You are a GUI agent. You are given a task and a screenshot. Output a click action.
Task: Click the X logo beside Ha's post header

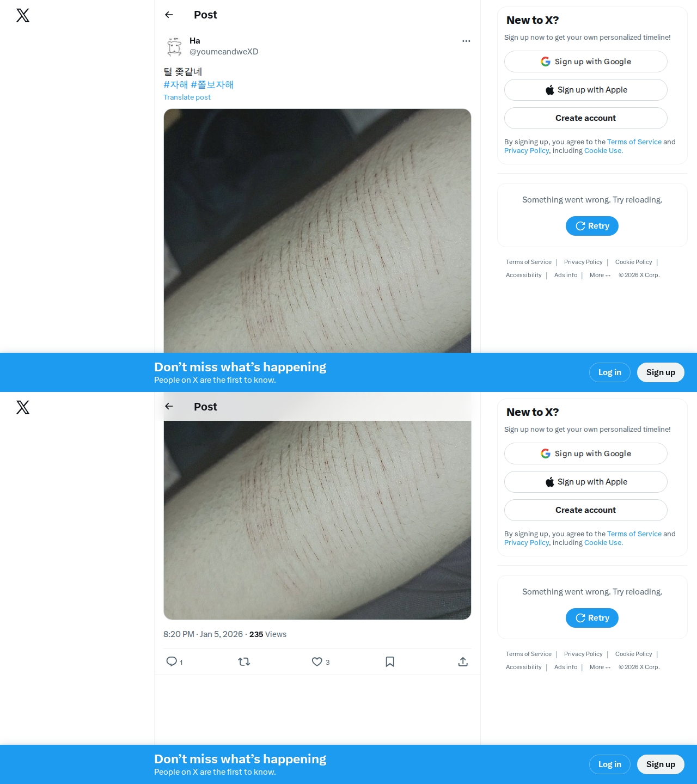(23, 15)
